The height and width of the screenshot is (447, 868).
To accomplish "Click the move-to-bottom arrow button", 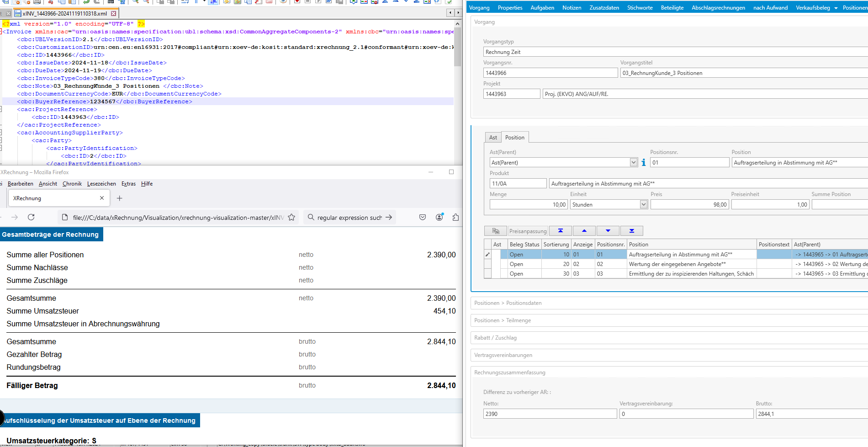I will point(631,231).
